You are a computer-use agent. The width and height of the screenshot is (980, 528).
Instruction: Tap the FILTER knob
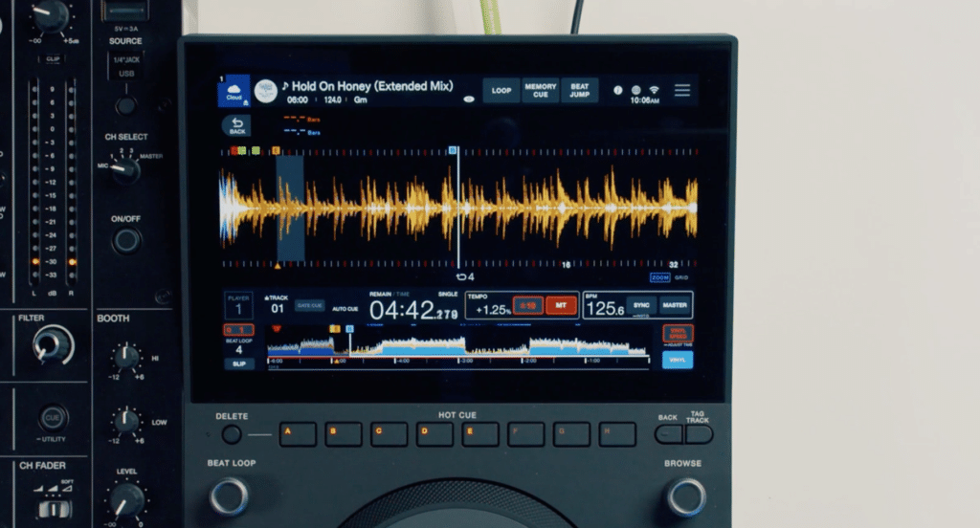coord(53,345)
